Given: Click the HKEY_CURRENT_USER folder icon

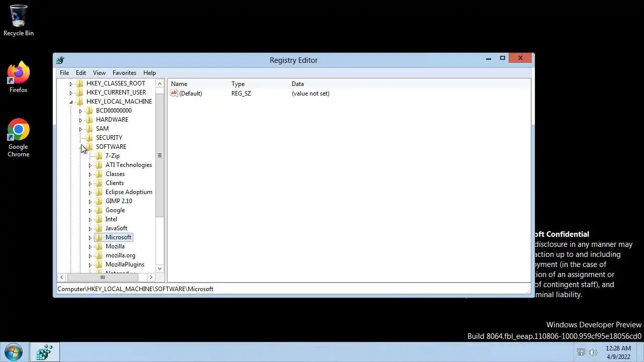Looking at the screenshot, I should (79, 93).
